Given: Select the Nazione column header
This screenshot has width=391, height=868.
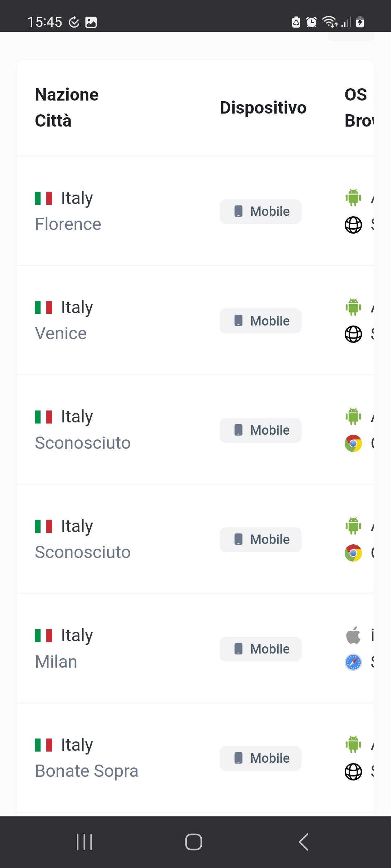Looking at the screenshot, I should pos(67,95).
